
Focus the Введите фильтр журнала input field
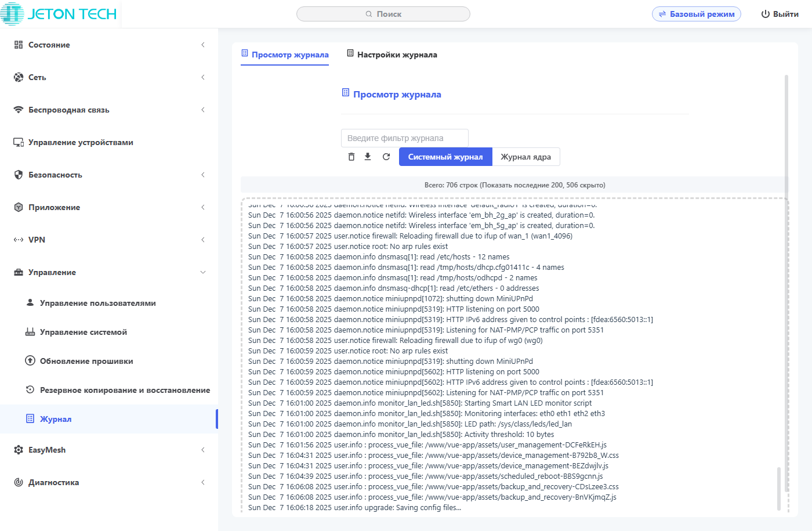(404, 138)
